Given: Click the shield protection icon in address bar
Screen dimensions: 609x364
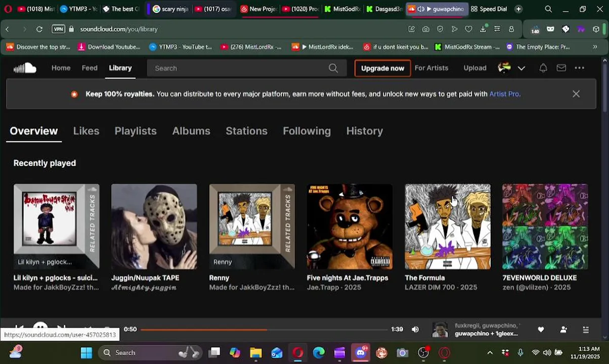Looking at the screenshot, I should 440,29.
